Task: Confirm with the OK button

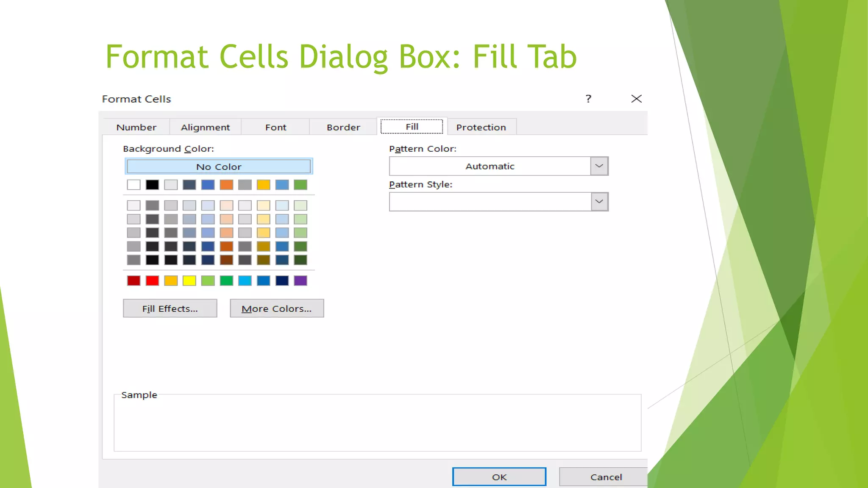Action: [499, 477]
